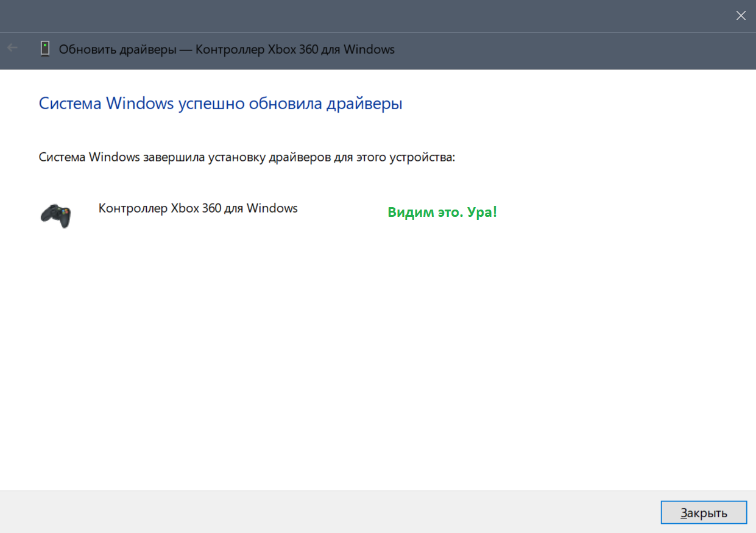The height and width of the screenshot is (533, 756).
Task: Close the driver update window with X
Action: (x=741, y=16)
